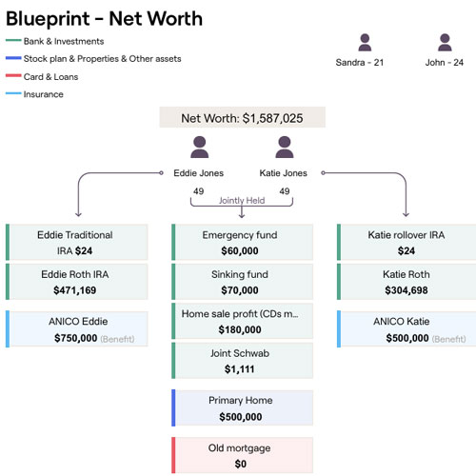Viewport: 476px width, 476px height.
Task: Select Katie Jones avatar icon
Action: click(285, 147)
